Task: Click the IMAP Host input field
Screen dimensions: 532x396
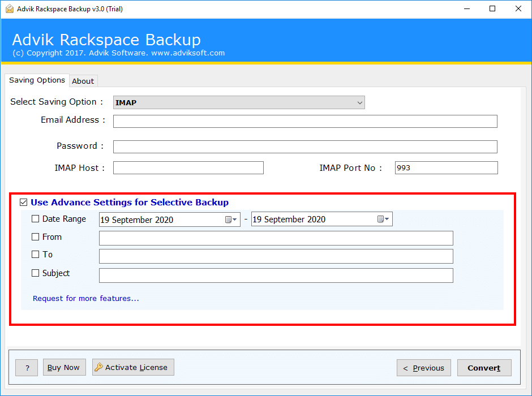Action: (188, 168)
